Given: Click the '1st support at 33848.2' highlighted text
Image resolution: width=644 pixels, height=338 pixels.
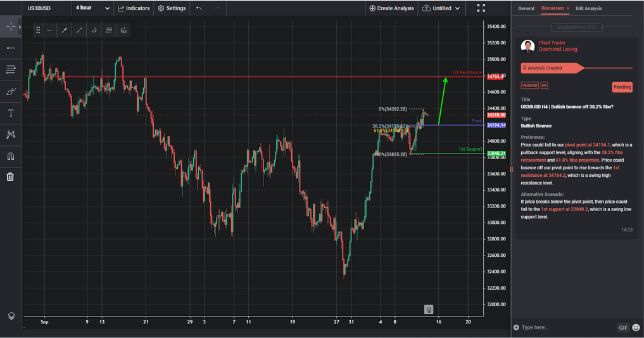Looking at the screenshot, I should 564,209.
